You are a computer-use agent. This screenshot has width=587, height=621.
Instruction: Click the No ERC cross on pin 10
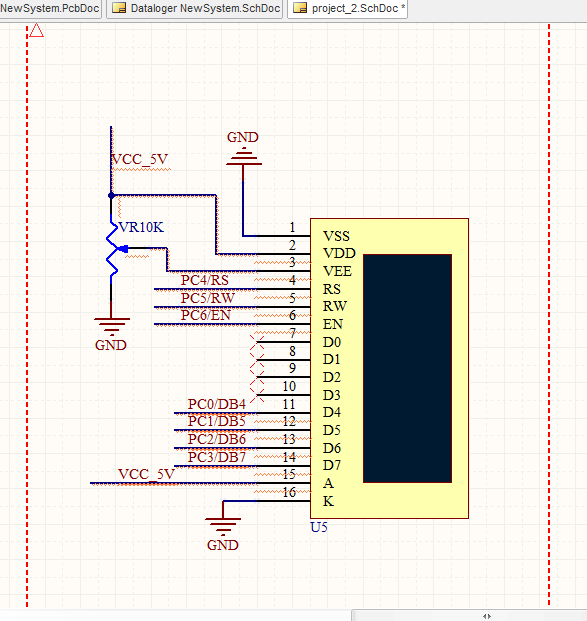coord(257,395)
